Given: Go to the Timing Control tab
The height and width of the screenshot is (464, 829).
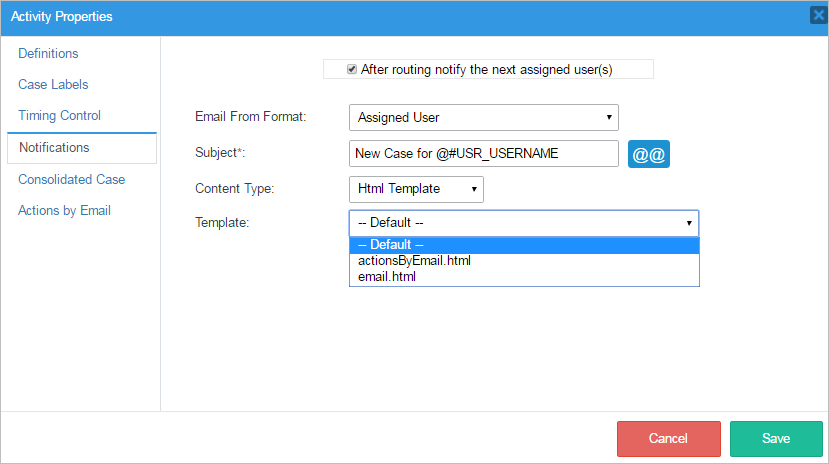Looking at the screenshot, I should pos(59,116).
